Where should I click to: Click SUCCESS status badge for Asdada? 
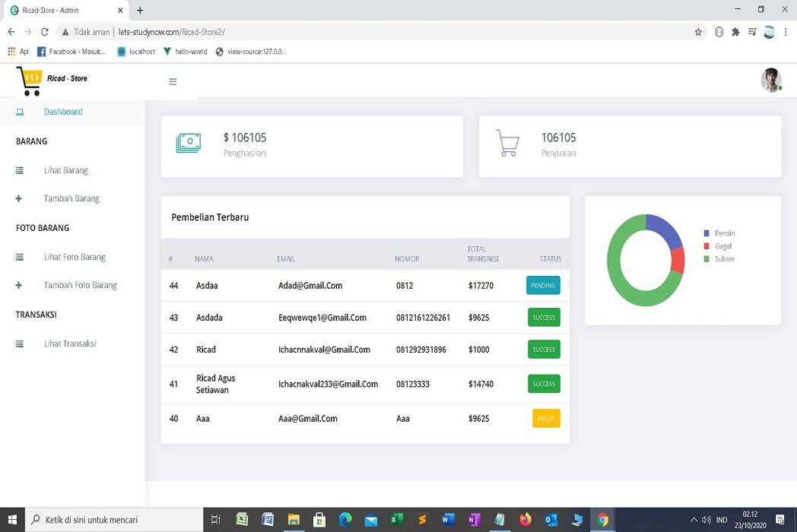pyautogui.click(x=544, y=318)
